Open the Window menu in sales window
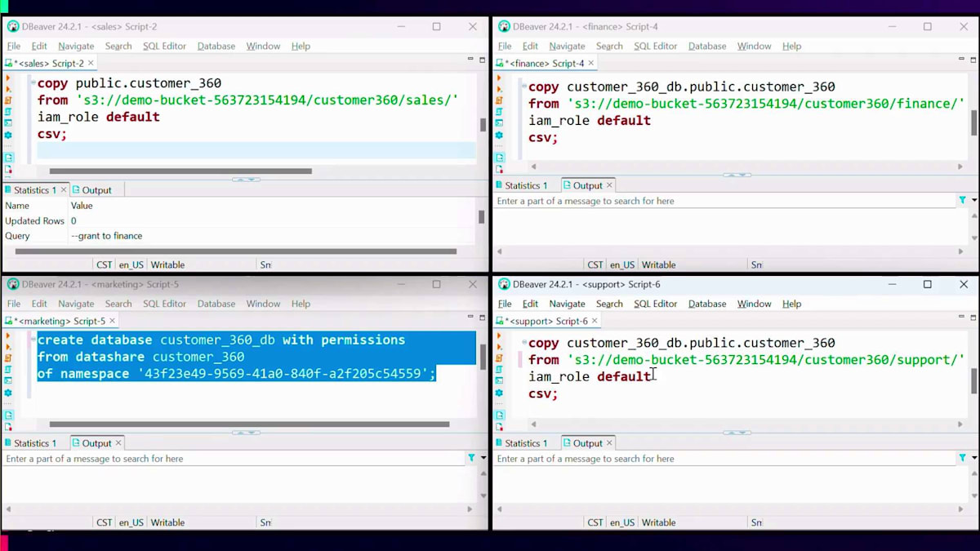 point(263,46)
